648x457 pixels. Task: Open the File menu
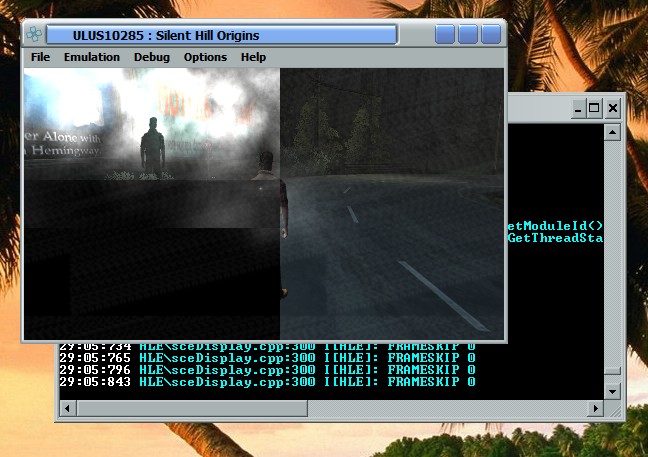click(x=40, y=57)
